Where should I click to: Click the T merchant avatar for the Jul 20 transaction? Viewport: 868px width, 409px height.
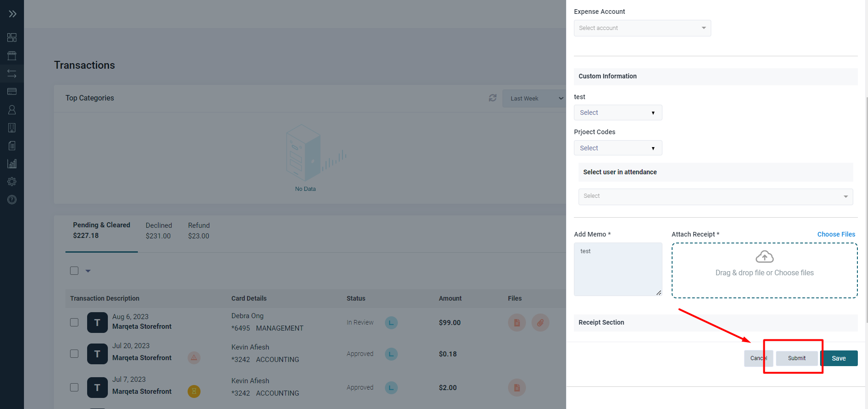tap(97, 354)
